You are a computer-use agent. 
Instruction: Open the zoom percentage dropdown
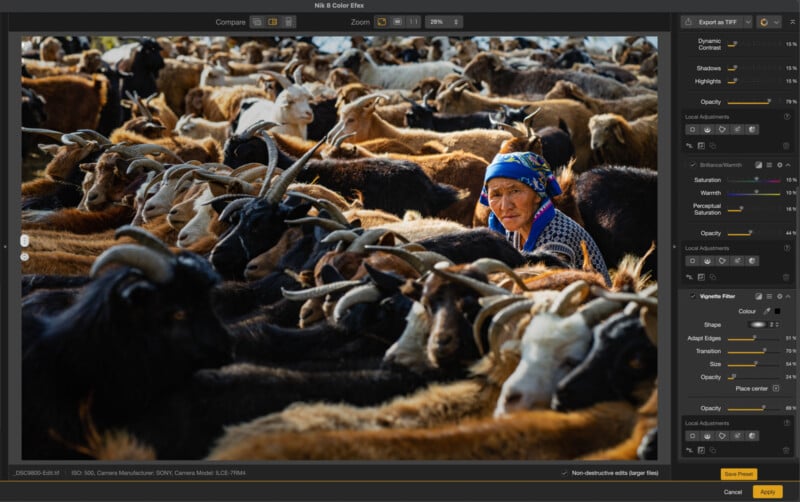coord(441,21)
